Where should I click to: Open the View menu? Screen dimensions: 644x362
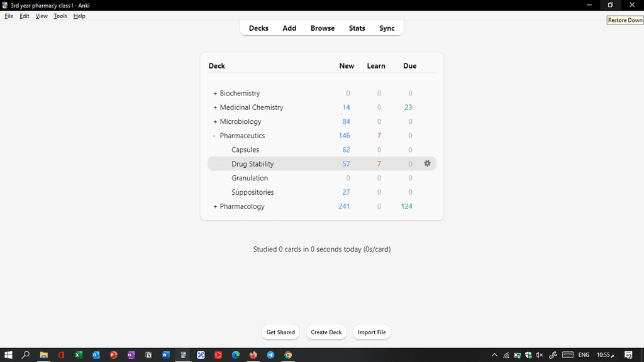pyautogui.click(x=42, y=16)
